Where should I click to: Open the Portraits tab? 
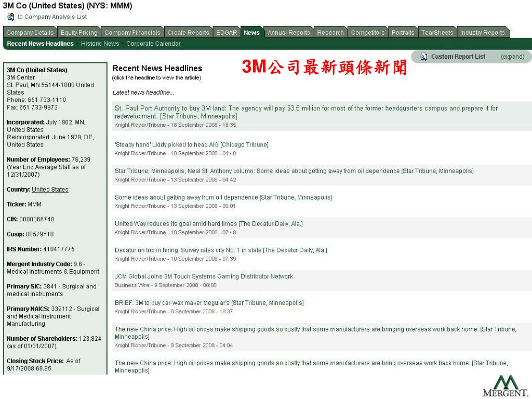click(403, 33)
